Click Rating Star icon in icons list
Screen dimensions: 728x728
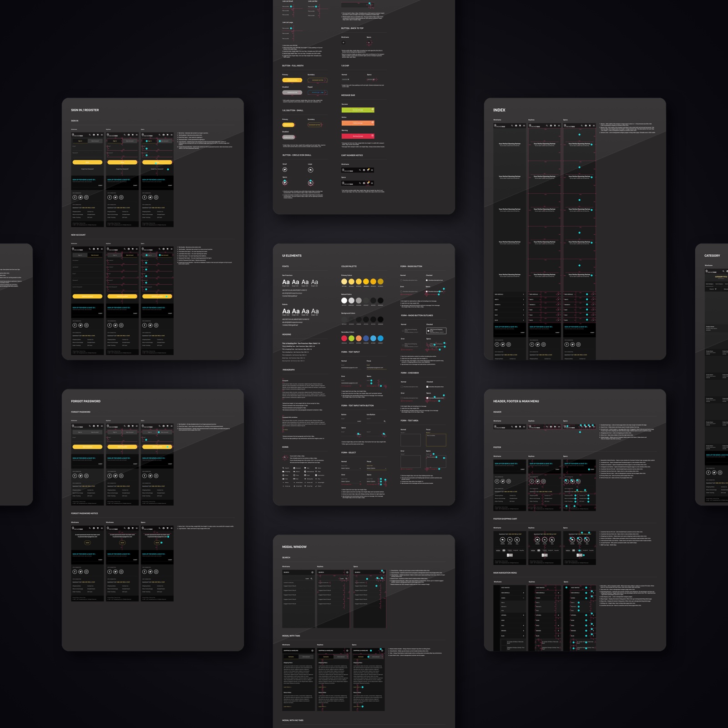[305, 479]
